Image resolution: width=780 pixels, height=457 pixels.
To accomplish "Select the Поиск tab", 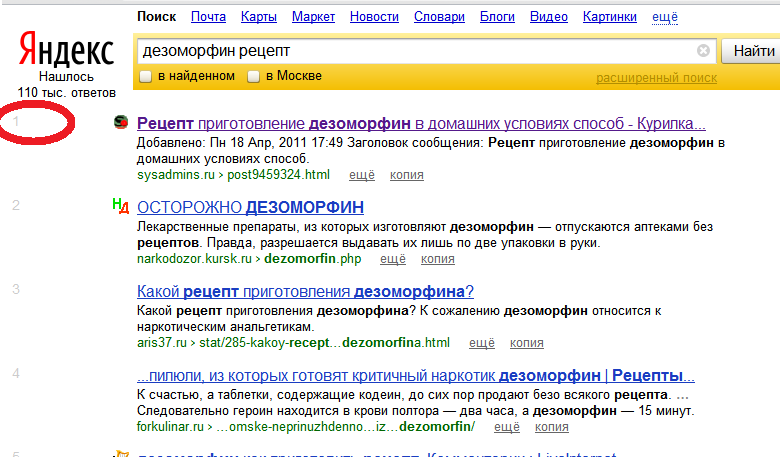I will [156, 17].
